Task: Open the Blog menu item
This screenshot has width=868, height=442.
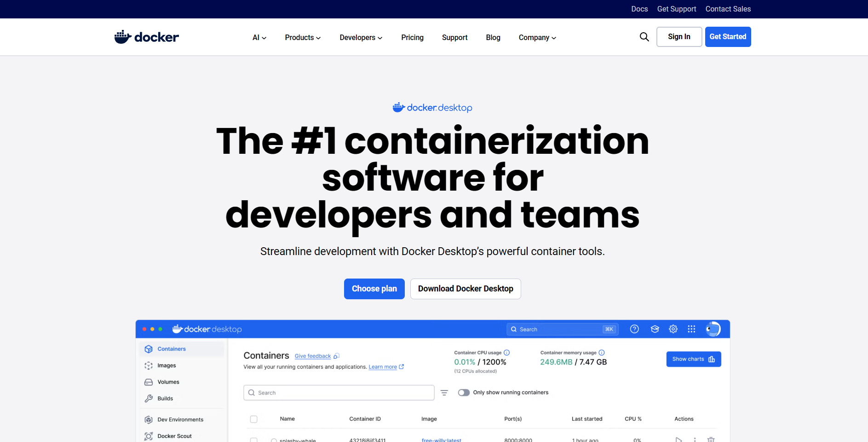Action: point(493,38)
